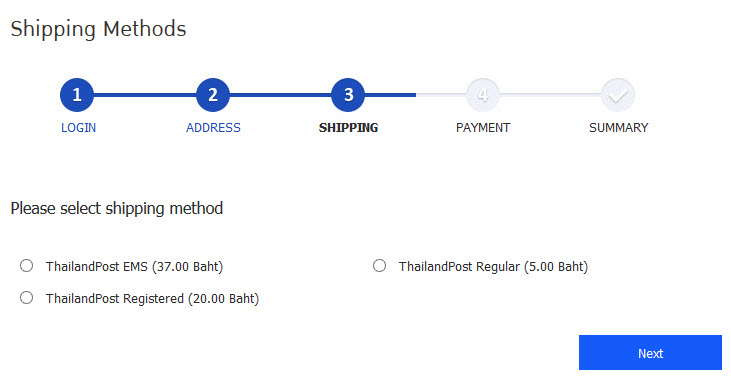Go back to the ADDRESS step link
Image resolution: width=731 pixels, height=379 pixels.
click(x=213, y=128)
